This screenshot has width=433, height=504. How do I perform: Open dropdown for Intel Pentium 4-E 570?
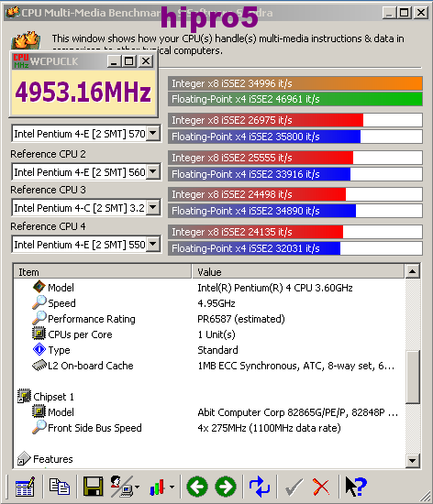[153, 133]
